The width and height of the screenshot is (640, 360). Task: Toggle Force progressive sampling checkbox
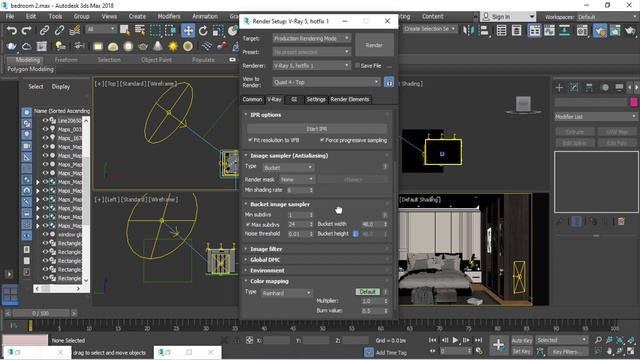(x=322, y=140)
